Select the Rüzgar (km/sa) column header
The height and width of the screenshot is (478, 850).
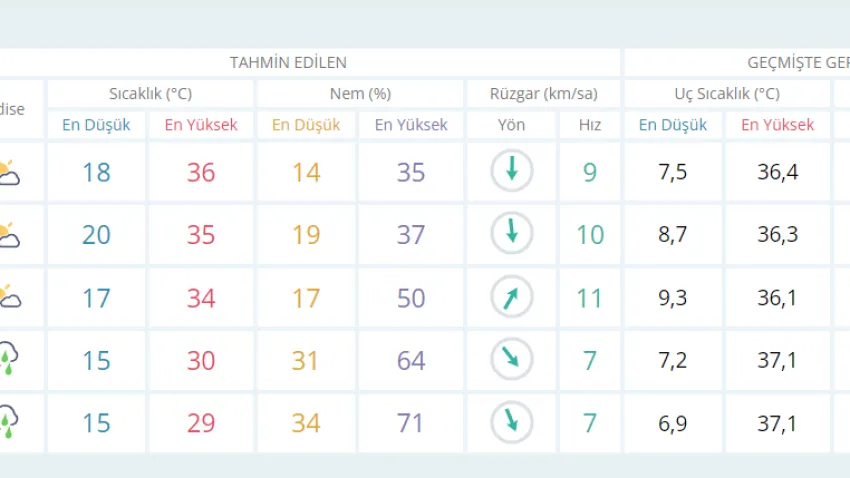coord(543,94)
